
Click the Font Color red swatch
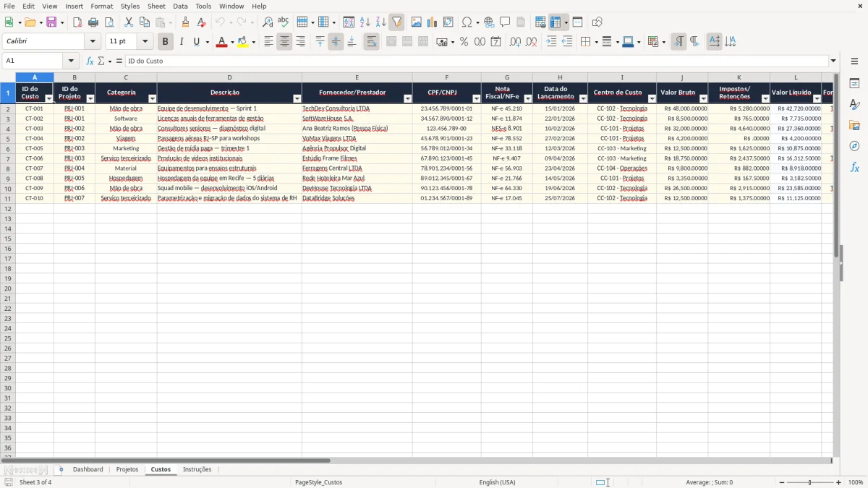click(221, 42)
